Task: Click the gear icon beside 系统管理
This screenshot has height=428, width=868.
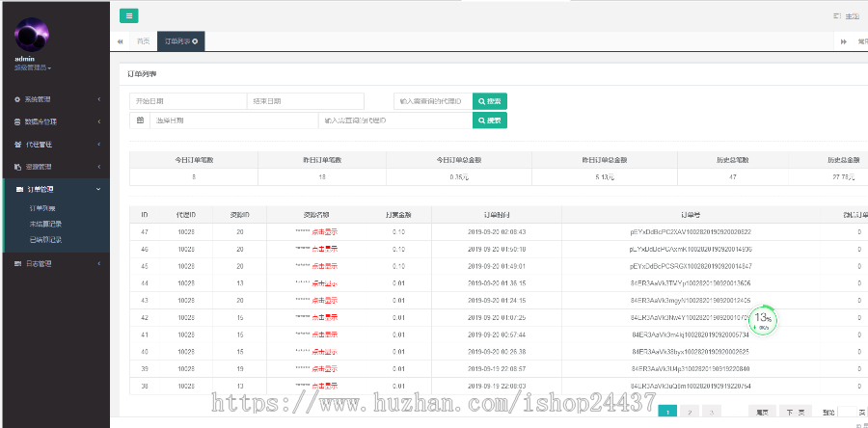Action: 17,99
